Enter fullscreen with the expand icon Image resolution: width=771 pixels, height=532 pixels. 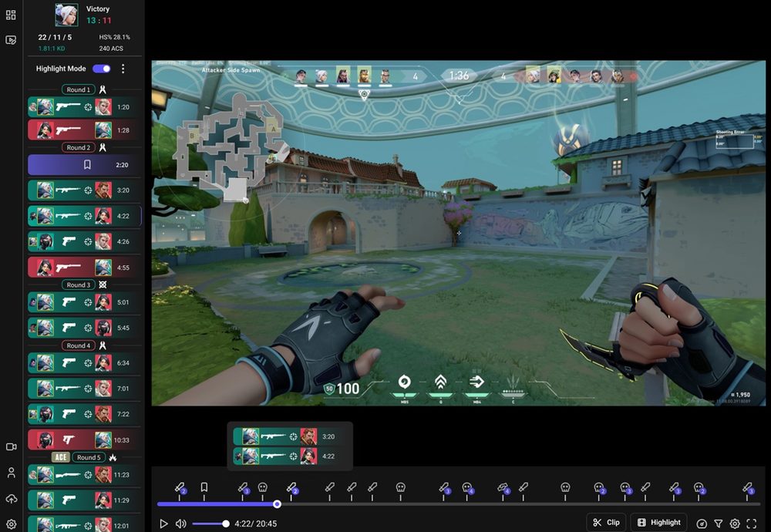(751, 524)
